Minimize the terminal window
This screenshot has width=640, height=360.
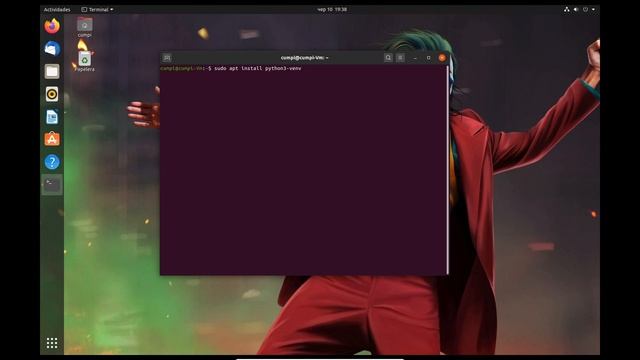(415, 58)
